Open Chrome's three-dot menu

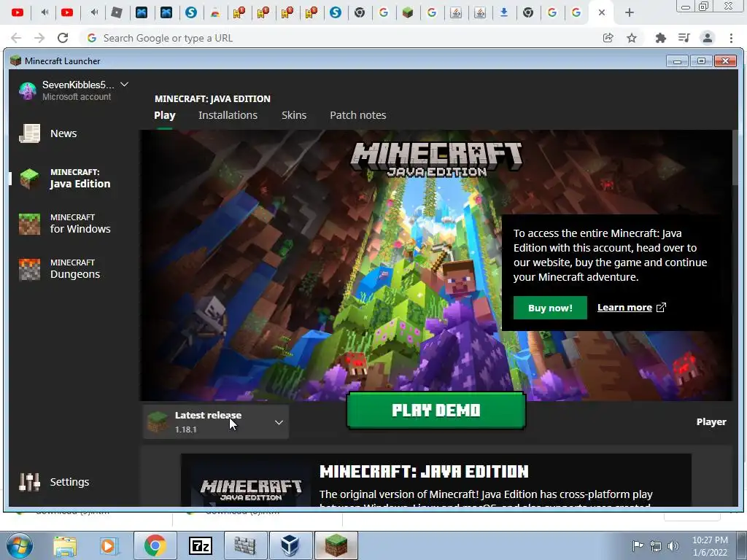click(x=731, y=38)
